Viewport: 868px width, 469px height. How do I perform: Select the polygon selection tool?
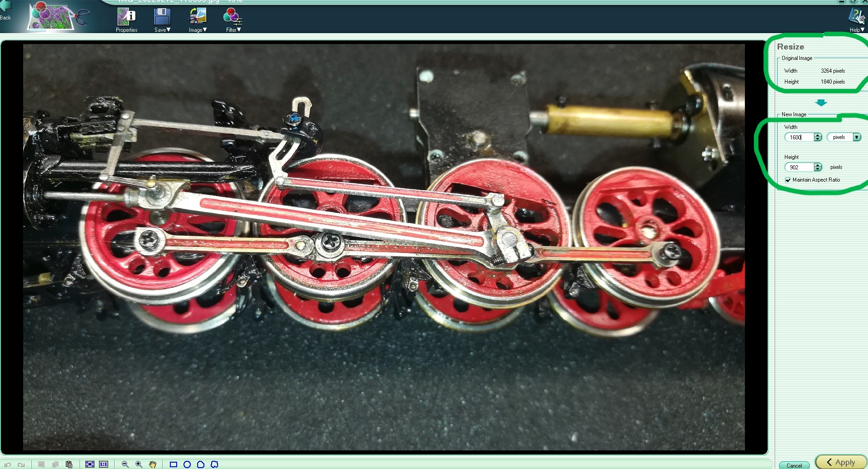point(200,464)
